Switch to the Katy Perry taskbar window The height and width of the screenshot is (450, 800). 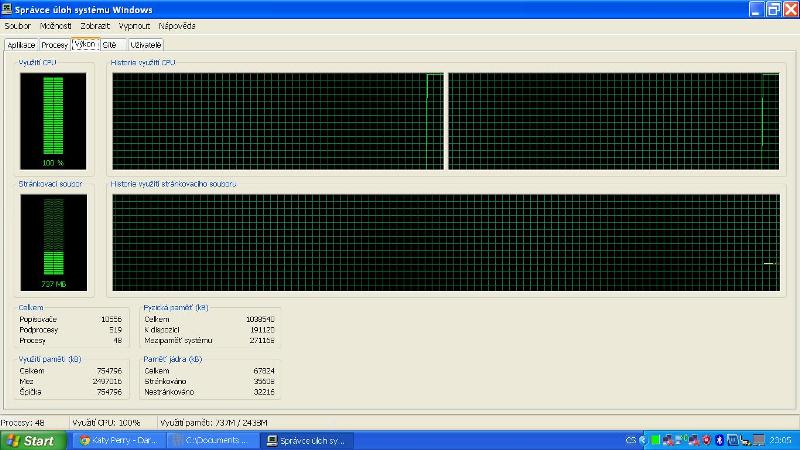118,440
